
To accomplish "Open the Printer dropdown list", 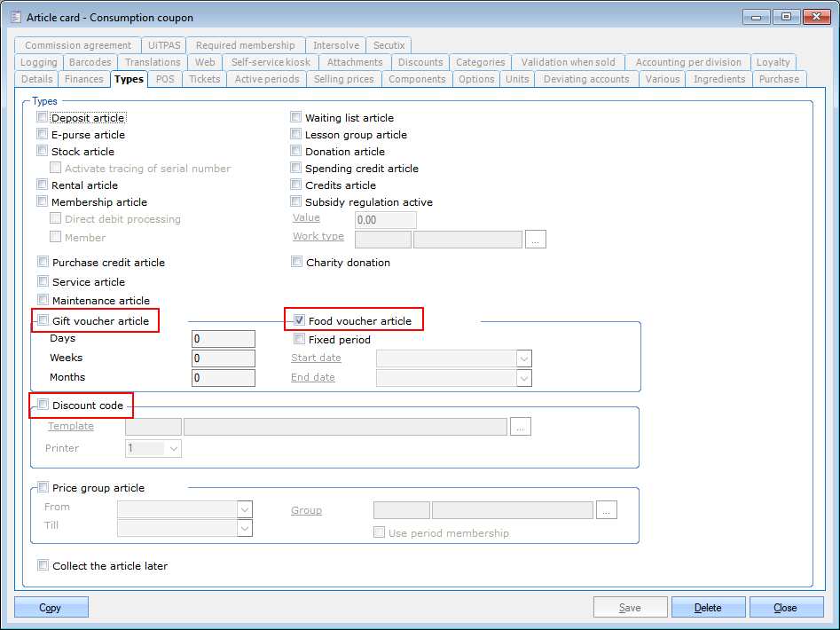I will [x=173, y=449].
